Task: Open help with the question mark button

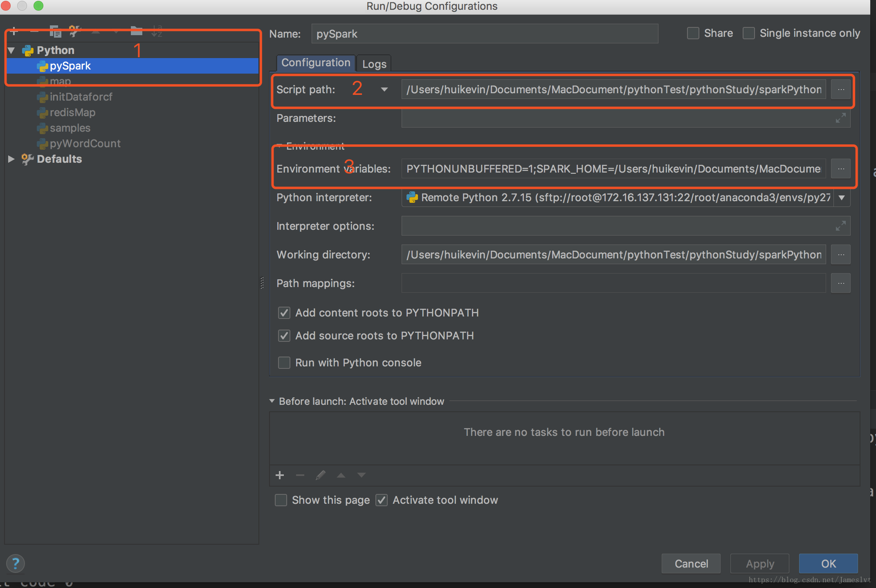Action: 16,563
